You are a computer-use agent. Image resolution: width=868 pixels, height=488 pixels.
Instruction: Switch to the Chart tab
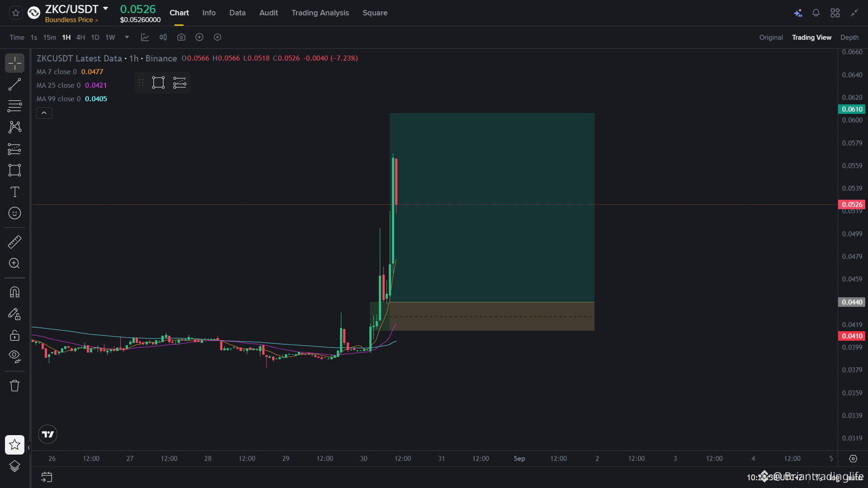(179, 13)
